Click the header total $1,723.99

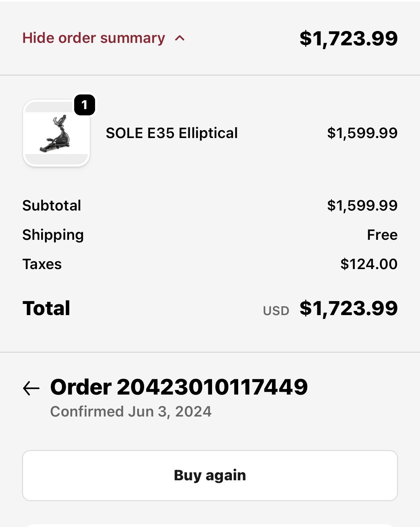(x=348, y=38)
